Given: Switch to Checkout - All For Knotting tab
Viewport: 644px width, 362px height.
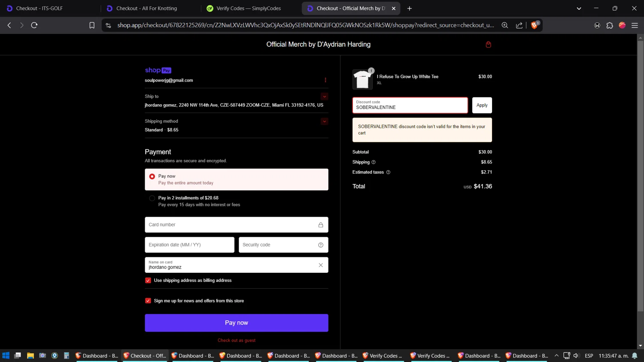Looking at the screenshot, I should (150, 8).
